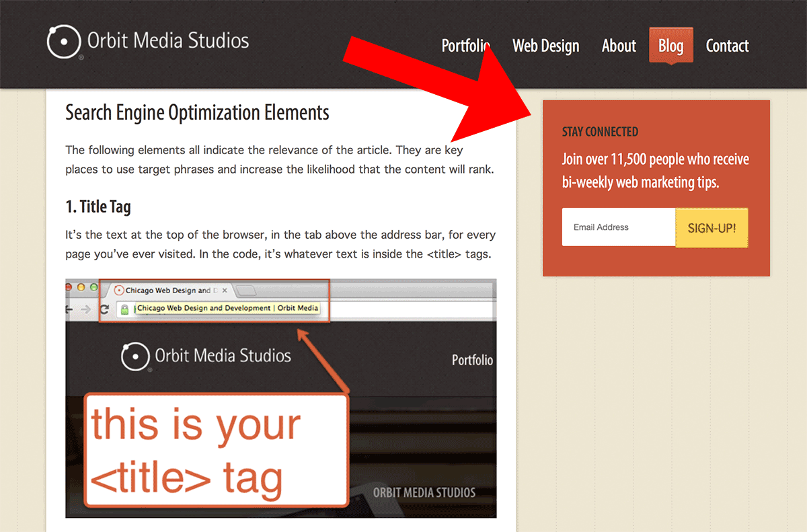This screenshot has width=807, height=532.
Task: Open the About page
Action: (x=619, y=46)
